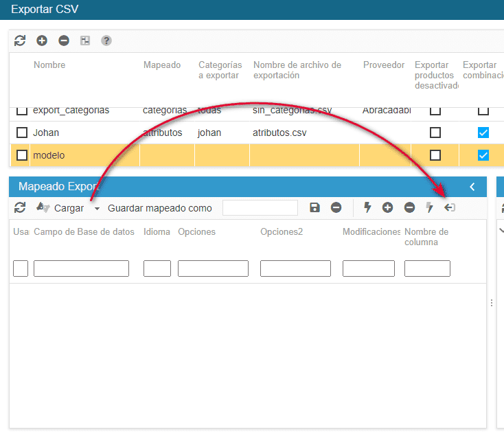Select the modelo row checkbox

tap(22, 155)
